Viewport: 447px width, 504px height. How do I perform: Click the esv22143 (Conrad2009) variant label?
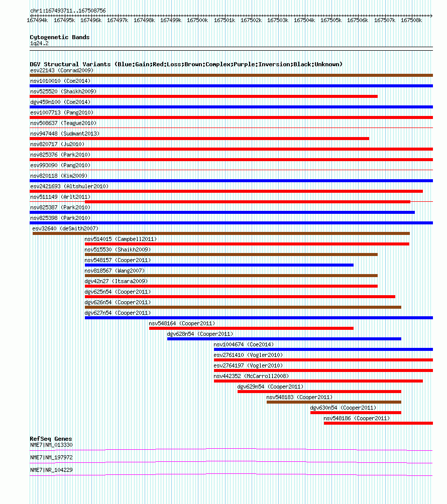point(62,70)
